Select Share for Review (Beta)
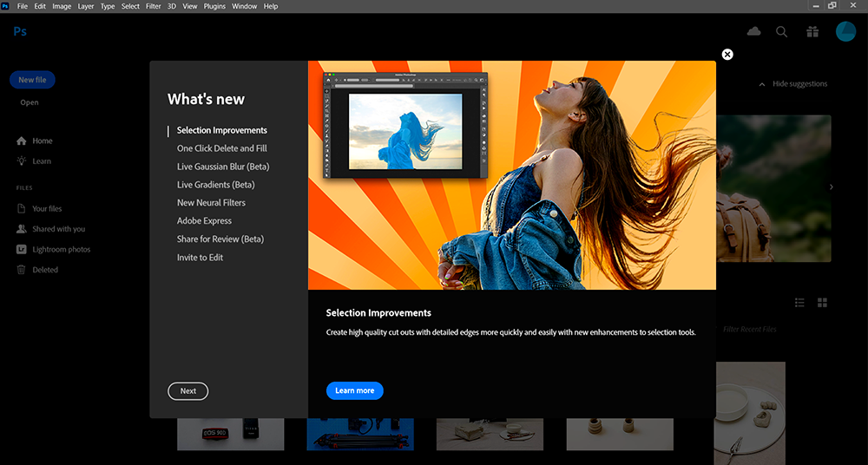The image size is (868, 465). (220, 239)
